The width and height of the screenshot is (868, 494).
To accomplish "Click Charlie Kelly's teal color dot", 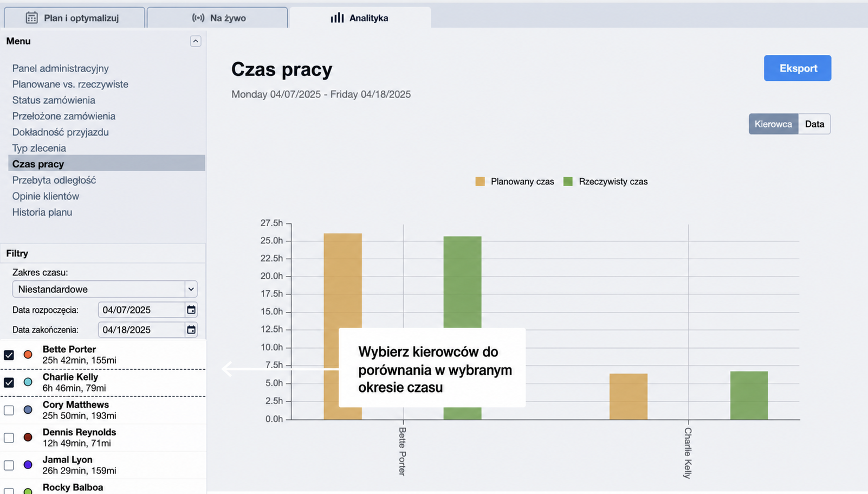I will click(28, 382).
